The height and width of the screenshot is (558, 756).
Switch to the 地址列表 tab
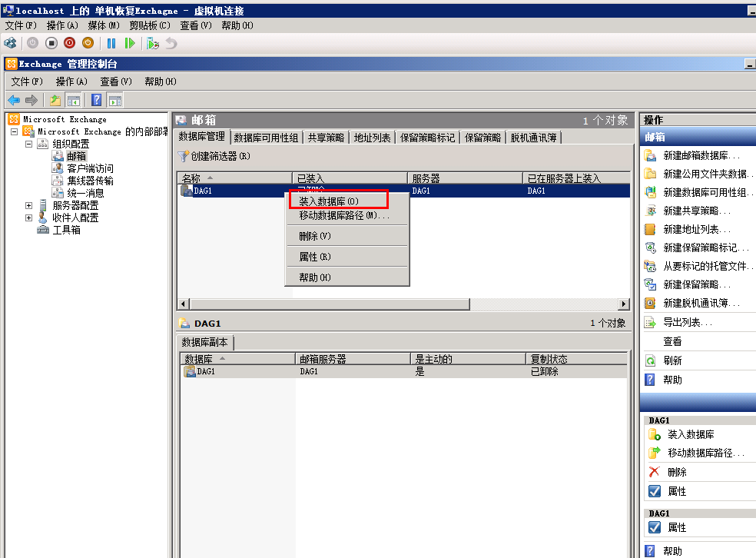pyautogui.click(x=372, y=138)
